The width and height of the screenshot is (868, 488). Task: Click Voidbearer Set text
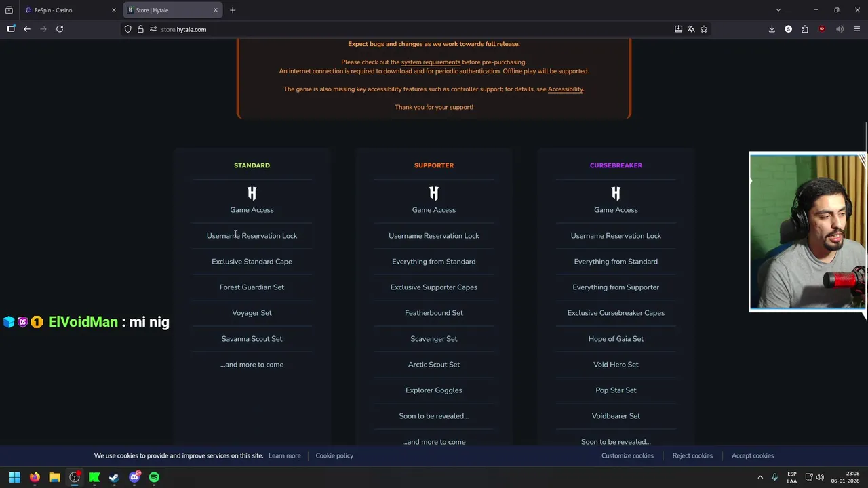tap(616, 416)
